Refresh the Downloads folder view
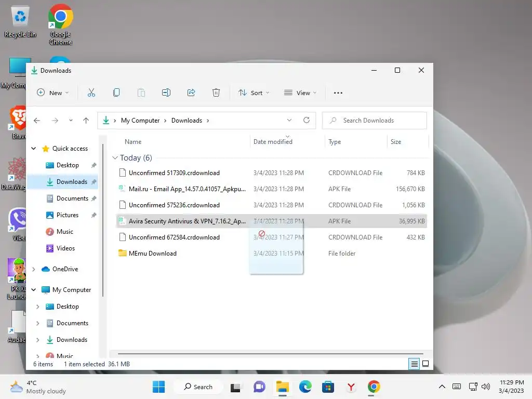This screenshot has width=532, height=399. tap(307, 120)
